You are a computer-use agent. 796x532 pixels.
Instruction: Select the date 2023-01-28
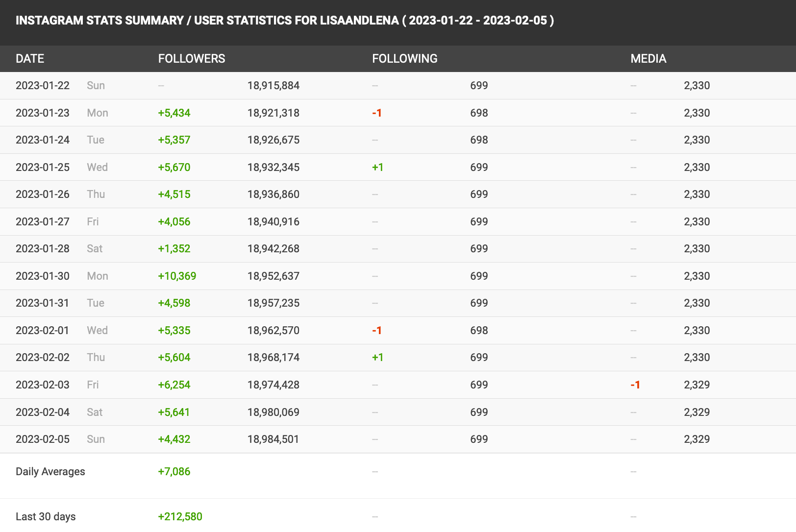[43, 249]
